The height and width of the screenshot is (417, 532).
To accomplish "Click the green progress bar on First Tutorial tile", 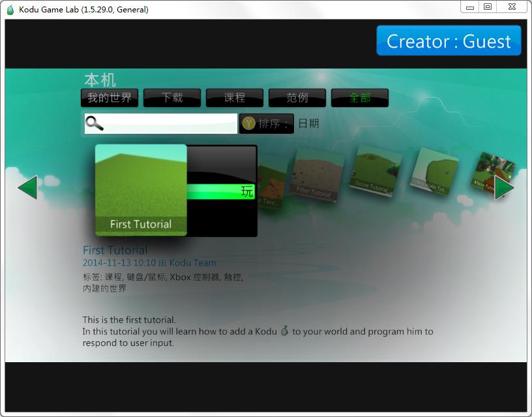I will click(222, 191).
